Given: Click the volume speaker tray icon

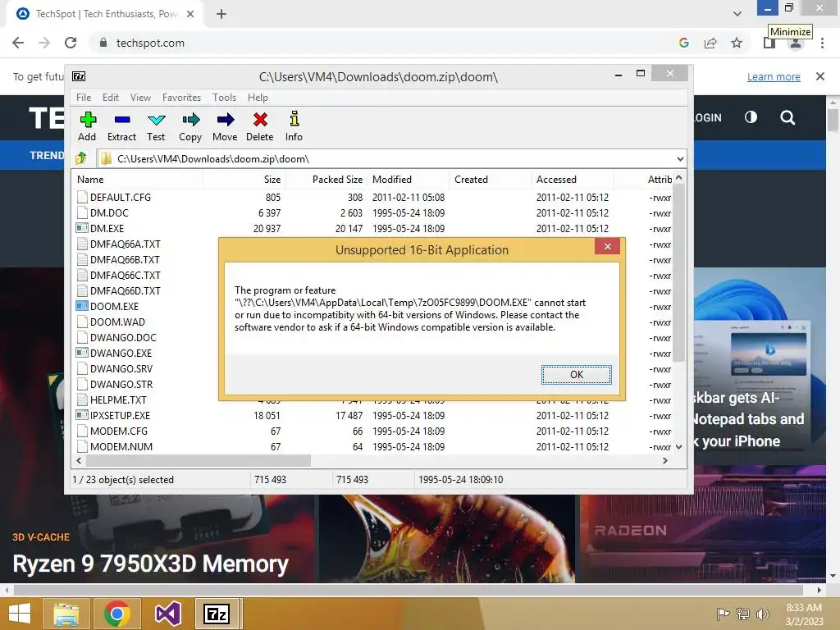Looking at the screenshot, I should click(x=762, y=614).
